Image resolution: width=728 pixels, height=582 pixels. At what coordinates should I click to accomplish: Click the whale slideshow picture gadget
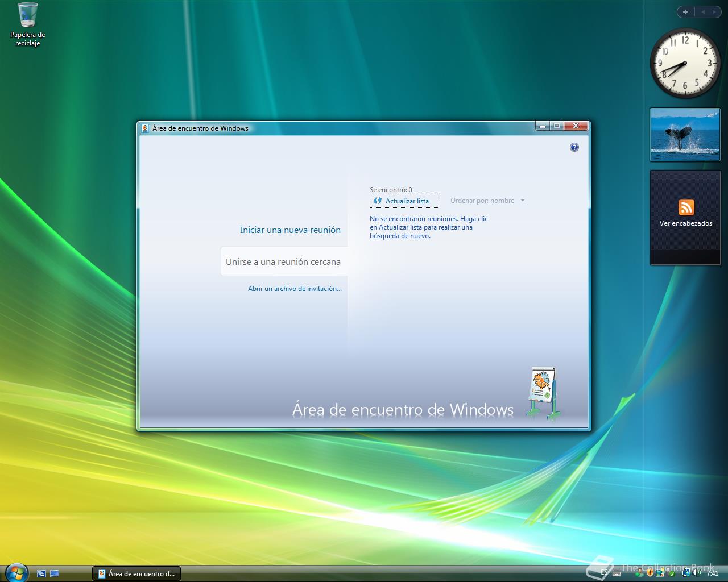click(685, 135)
